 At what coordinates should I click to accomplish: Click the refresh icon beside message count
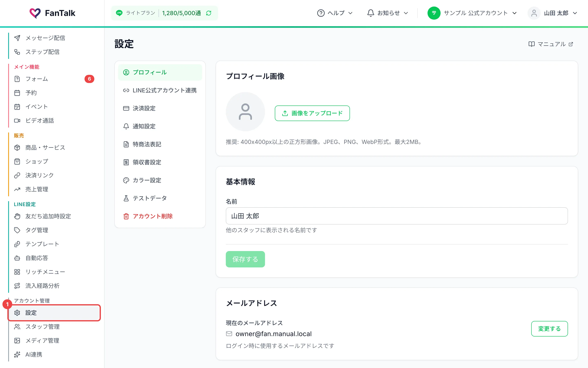pyautogui.click(x=209, y=13)
